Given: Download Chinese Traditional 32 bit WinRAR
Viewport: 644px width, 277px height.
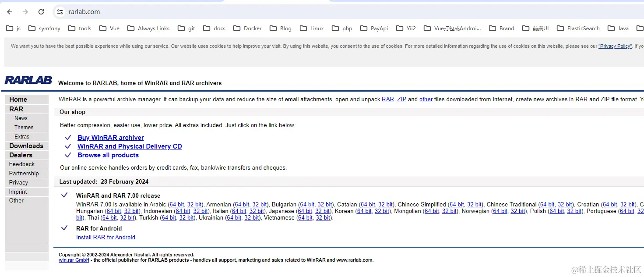Looking at the screenshot, I should click(x=565, y=205).
